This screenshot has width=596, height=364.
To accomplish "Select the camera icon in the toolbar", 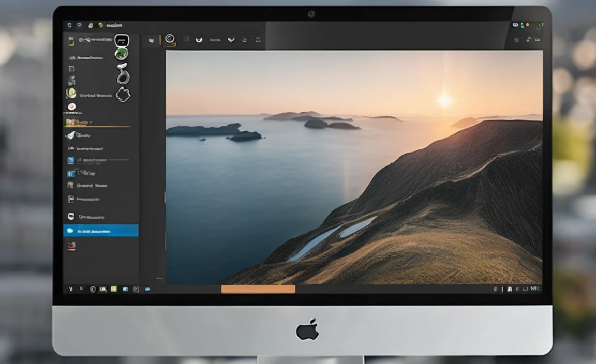I will tap(169, 40).
